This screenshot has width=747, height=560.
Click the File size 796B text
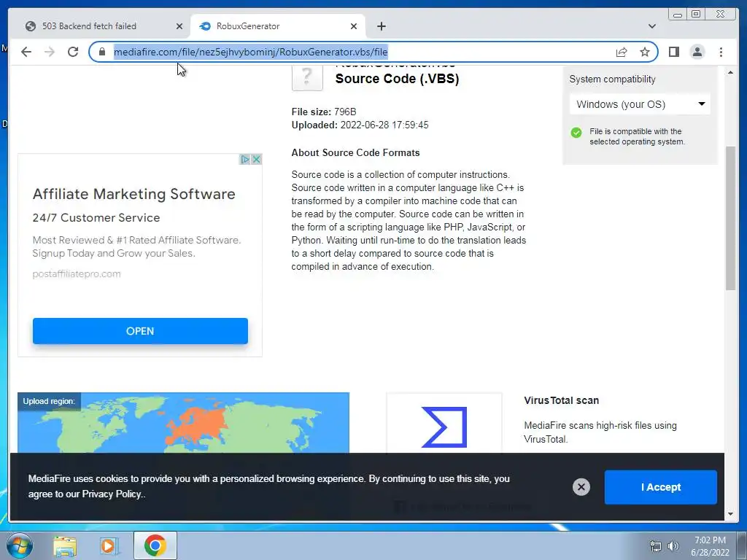324,112
